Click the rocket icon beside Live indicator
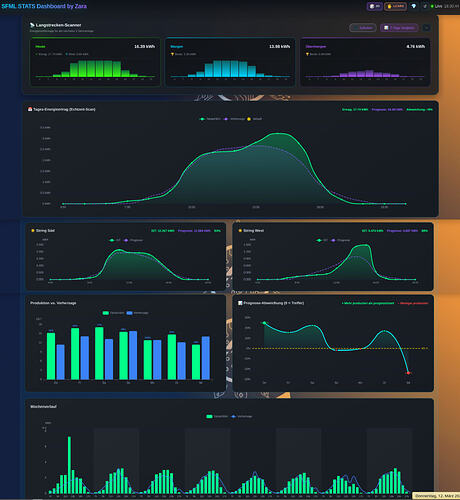The image size is (460, 500). (x=425, y=6)
